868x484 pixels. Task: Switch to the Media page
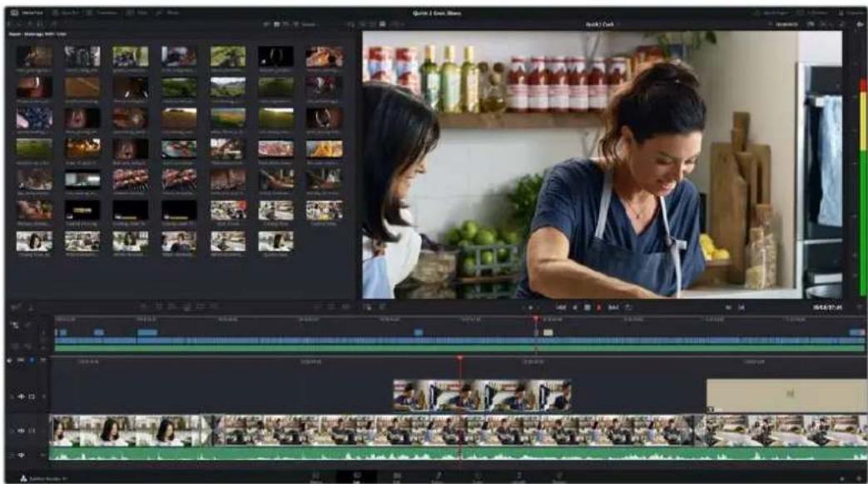pos(316,477)
